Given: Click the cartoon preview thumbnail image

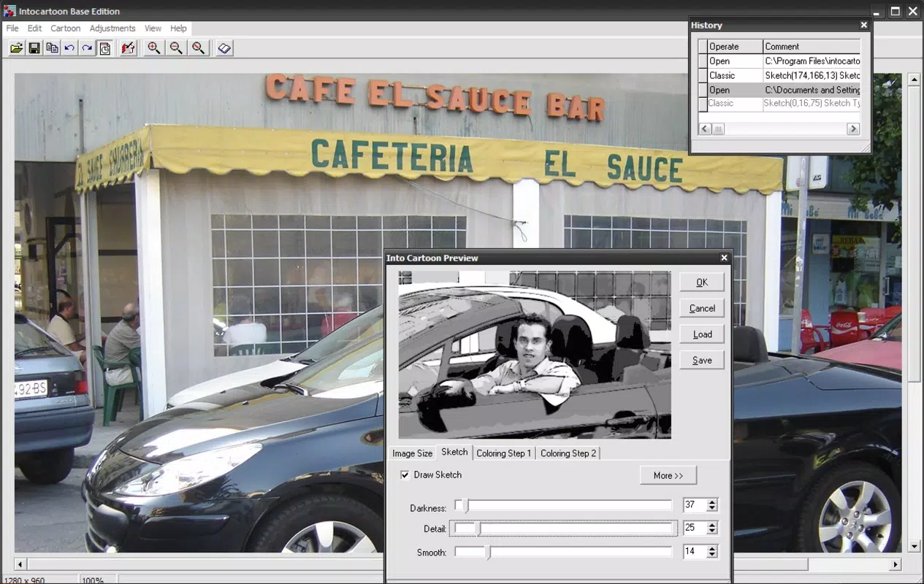Looking at the screenshot, I should [535, 355].
